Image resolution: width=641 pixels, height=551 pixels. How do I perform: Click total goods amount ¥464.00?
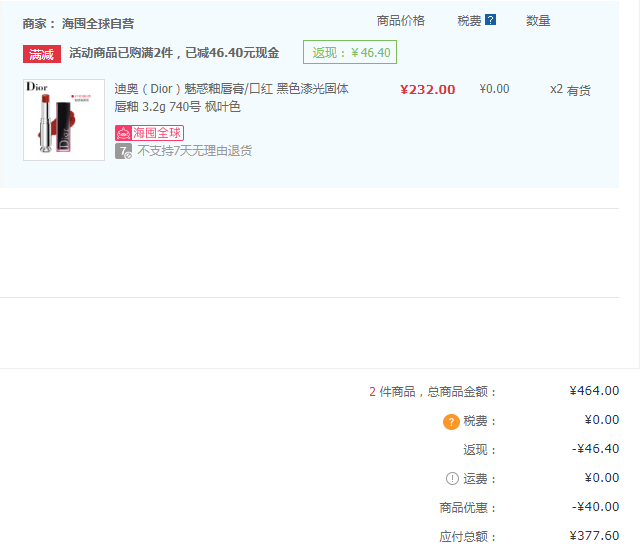point(594,391)
